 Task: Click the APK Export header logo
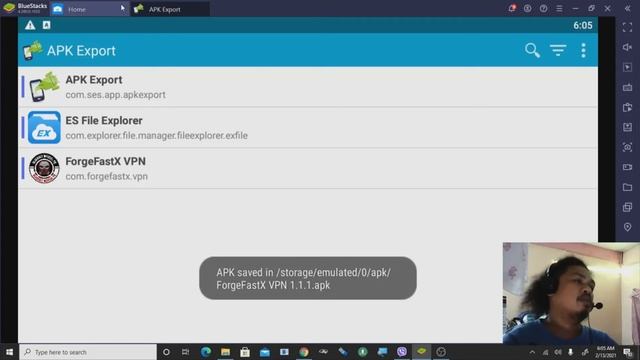click(32, 51)
